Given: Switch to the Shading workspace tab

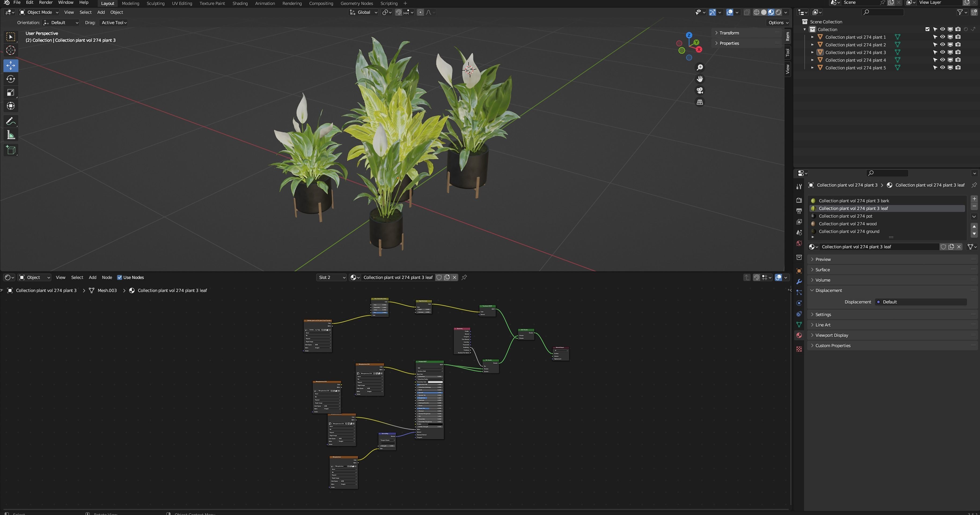Looking at the screenshot, I should point(240,3).
